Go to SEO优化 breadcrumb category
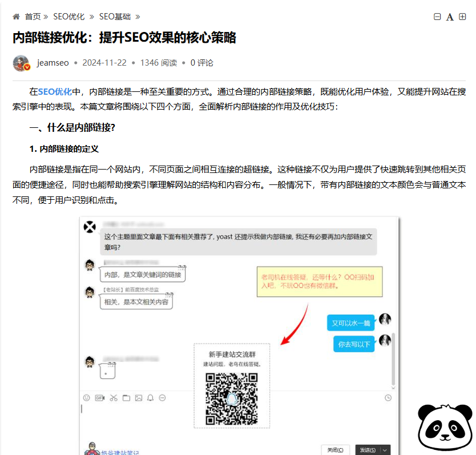The height and width of the screenshot is (455, 476). [x=68, y=17]
